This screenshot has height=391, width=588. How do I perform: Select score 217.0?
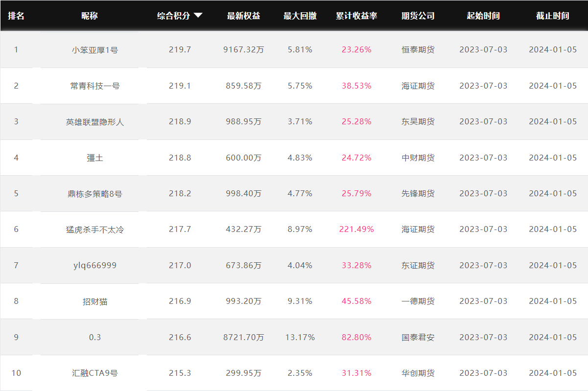tap(180, 265)
